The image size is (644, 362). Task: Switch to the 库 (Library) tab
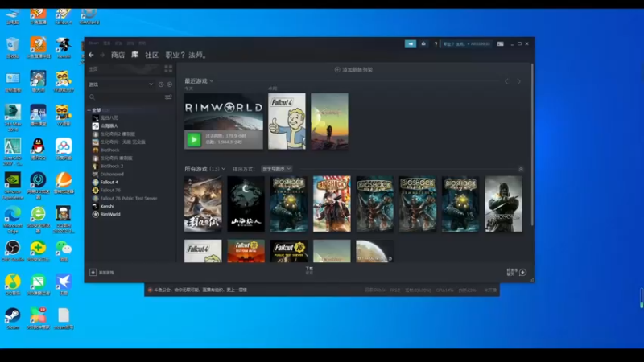click(134, 55)
